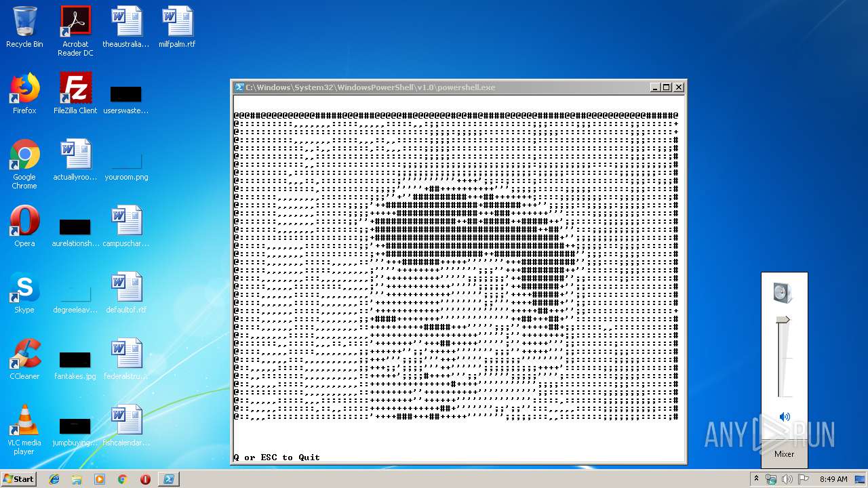
Task: Select userswaste file on desktop
Action: coord(126,98)
